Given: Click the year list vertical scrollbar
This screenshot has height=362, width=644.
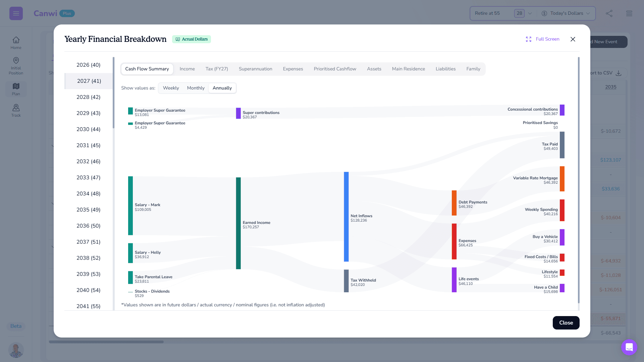Looking at the screenshot, I should coord(114,93).
